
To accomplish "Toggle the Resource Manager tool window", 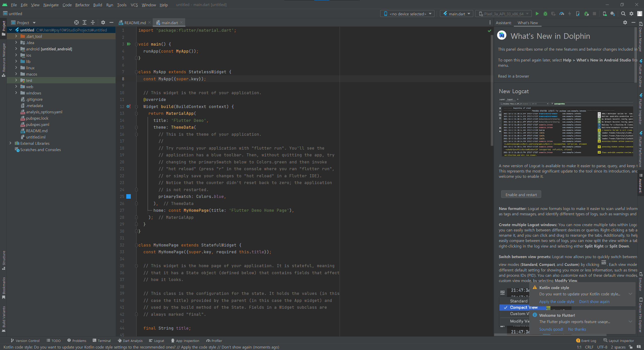I will 4,60.
